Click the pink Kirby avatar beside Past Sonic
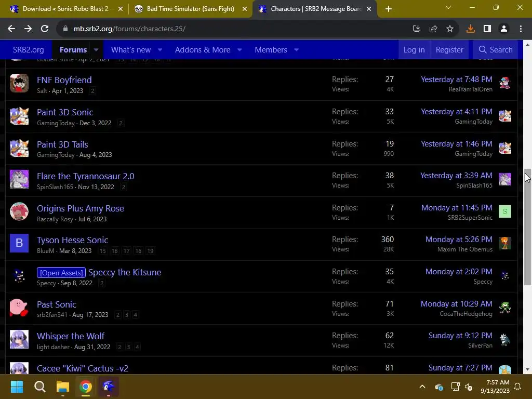This screenshot has height=399, width=532. tap(19, 308)
